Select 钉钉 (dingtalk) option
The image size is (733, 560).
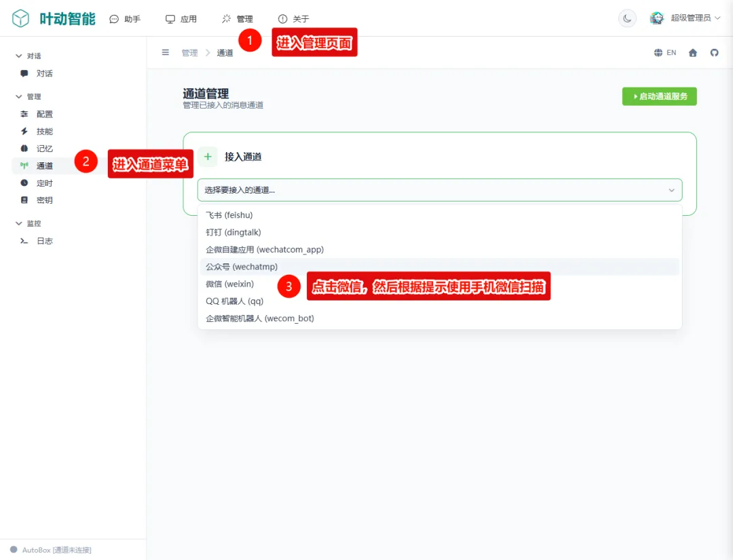(x=439, y=232)
